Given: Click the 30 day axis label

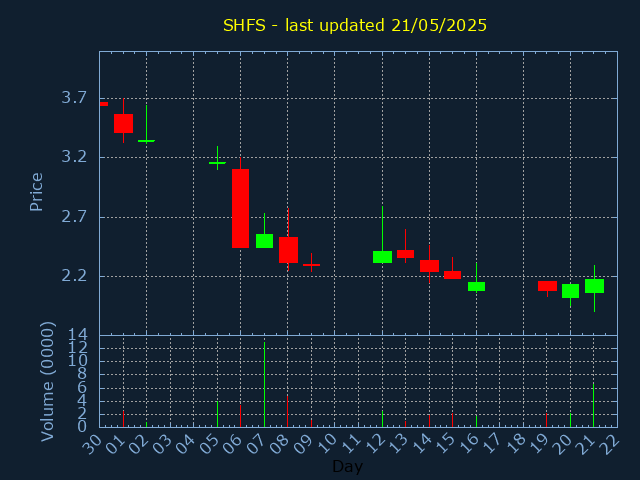Looking at the screenshot, I should coord(91,444).
